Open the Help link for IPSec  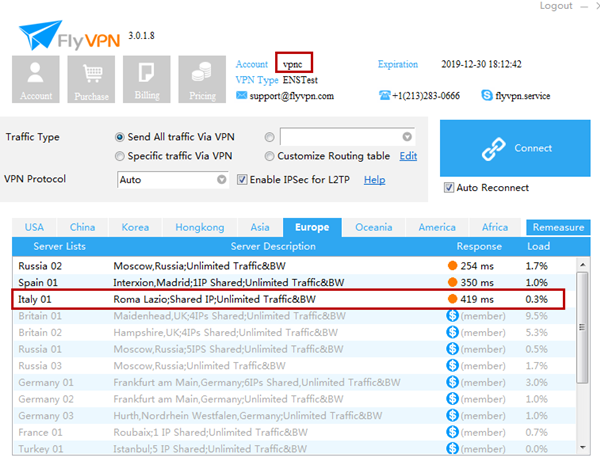point(375,180)
